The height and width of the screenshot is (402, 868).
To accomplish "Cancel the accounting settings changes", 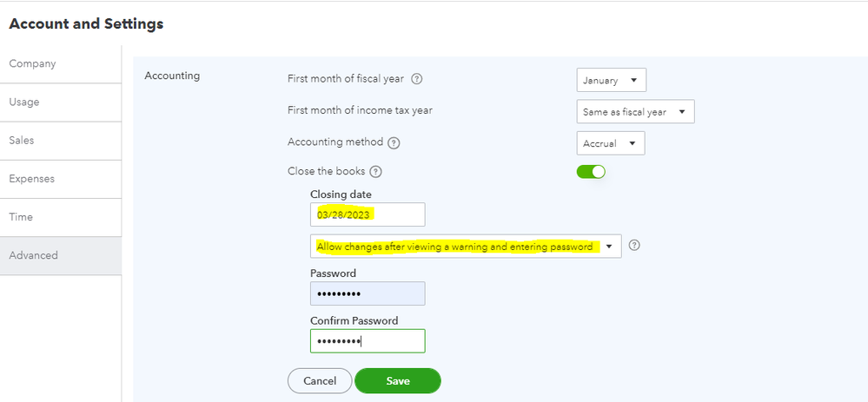I will [320, 381].
